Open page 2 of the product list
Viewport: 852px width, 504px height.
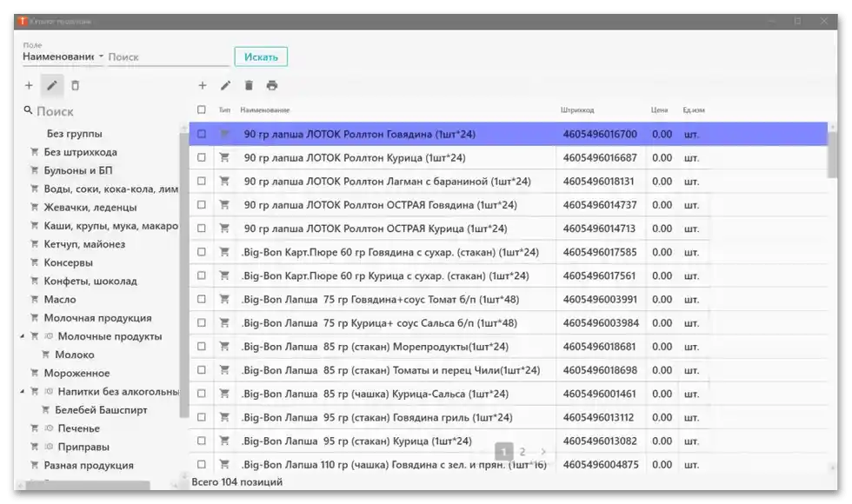coord(523,452)
